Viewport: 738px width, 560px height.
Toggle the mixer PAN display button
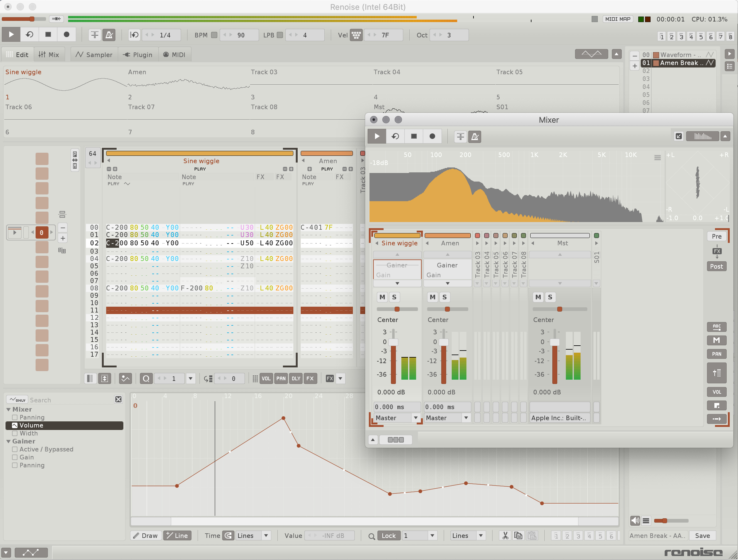pyautogui.click(x=716, y=354)
